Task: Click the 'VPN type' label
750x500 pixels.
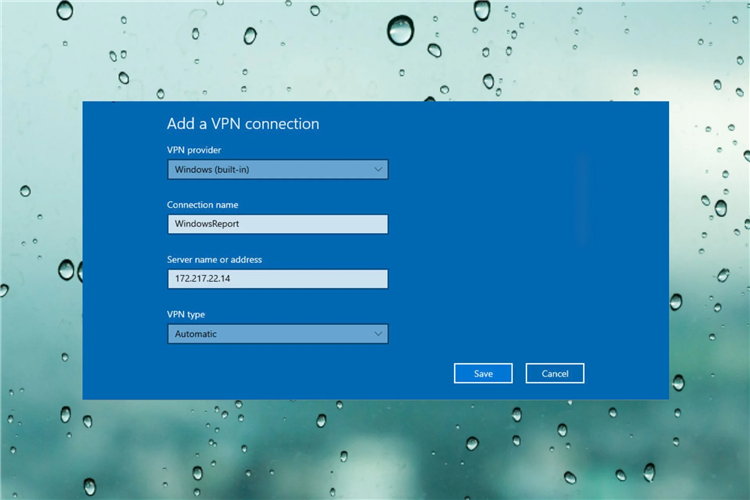Action: (186, 314)
